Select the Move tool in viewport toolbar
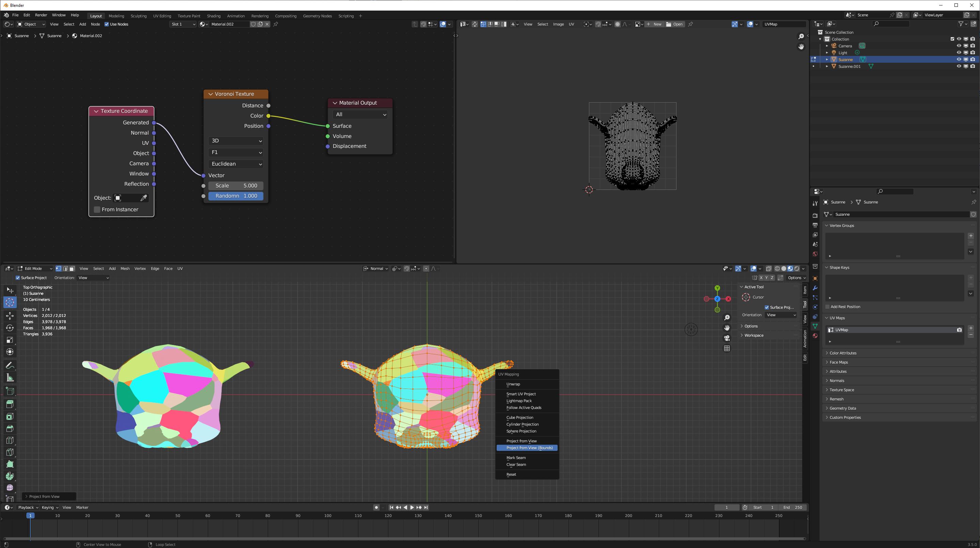This screenshot has height=548, width=980. click(10, 316)
